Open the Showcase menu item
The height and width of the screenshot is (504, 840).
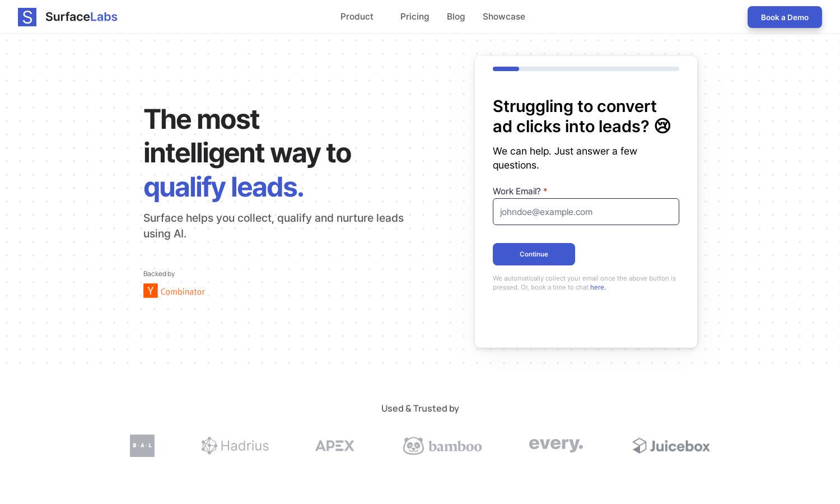[x=504, y=17]
